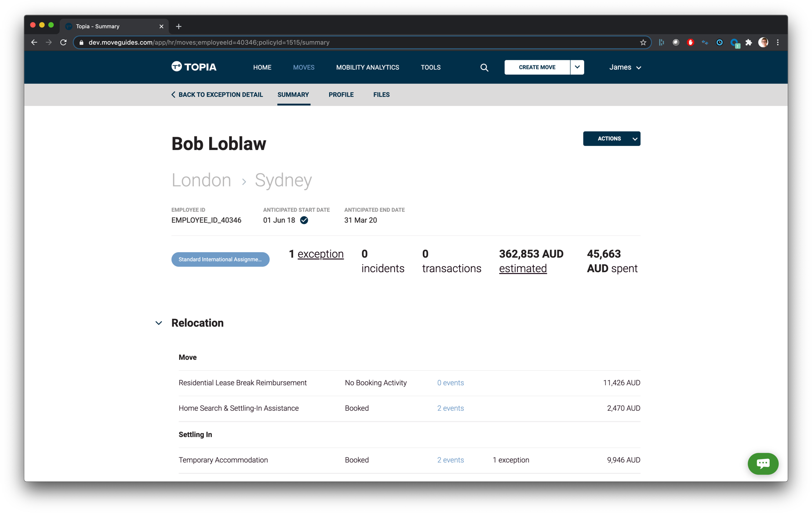This screenshot has width=812, height=513.
Task: Close the Topia - Summary tab
Action: click(x=161, y=26)
